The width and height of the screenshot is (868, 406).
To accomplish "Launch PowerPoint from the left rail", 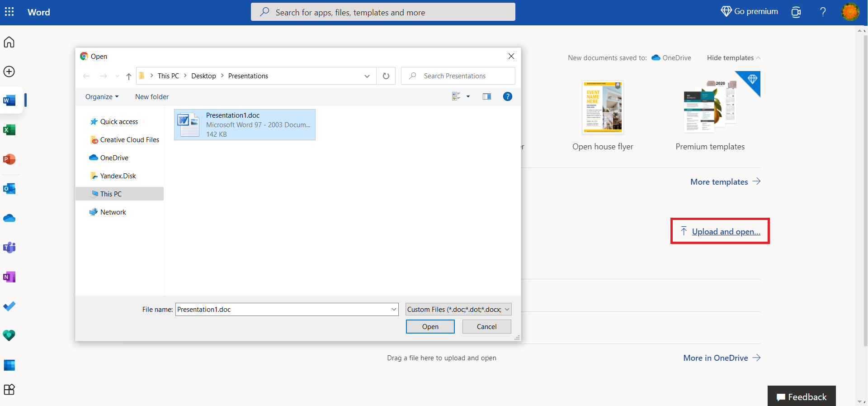I will click(x=9, y=159).
